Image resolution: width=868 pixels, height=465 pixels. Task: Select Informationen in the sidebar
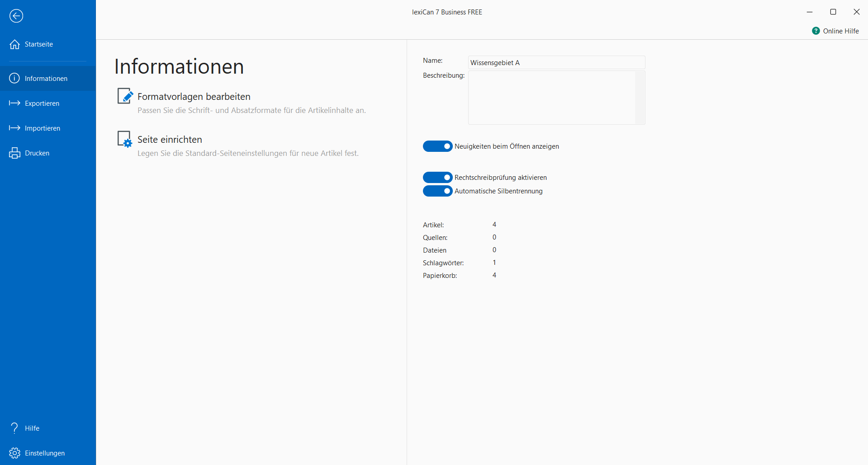click(46, 79)
